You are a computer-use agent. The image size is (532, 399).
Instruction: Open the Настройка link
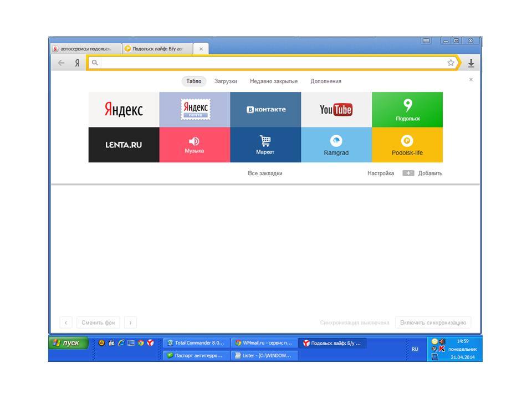pos(381,173)
